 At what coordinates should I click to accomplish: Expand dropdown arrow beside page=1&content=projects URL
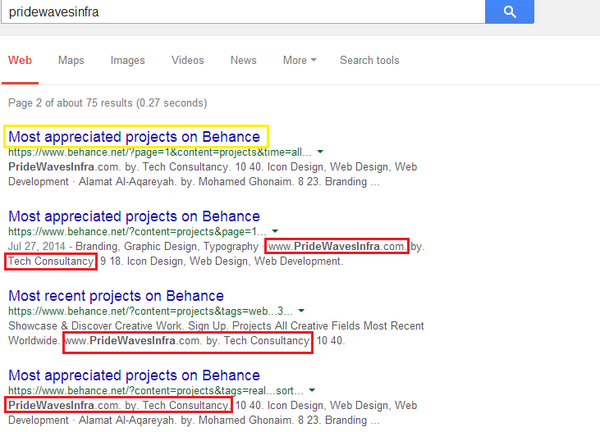320,152
